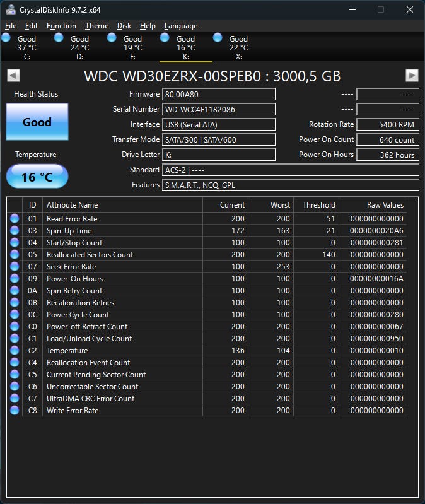Click the 16 °C temperature button
The height and width of the screenshot is (504, 425).
(37, 177)
